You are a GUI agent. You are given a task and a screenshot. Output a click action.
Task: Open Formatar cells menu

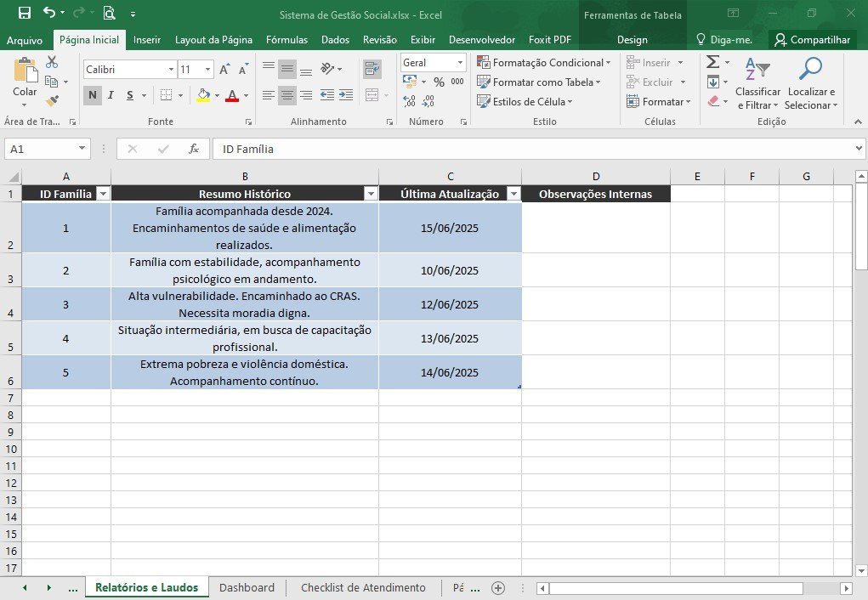[x=658, y=102]
